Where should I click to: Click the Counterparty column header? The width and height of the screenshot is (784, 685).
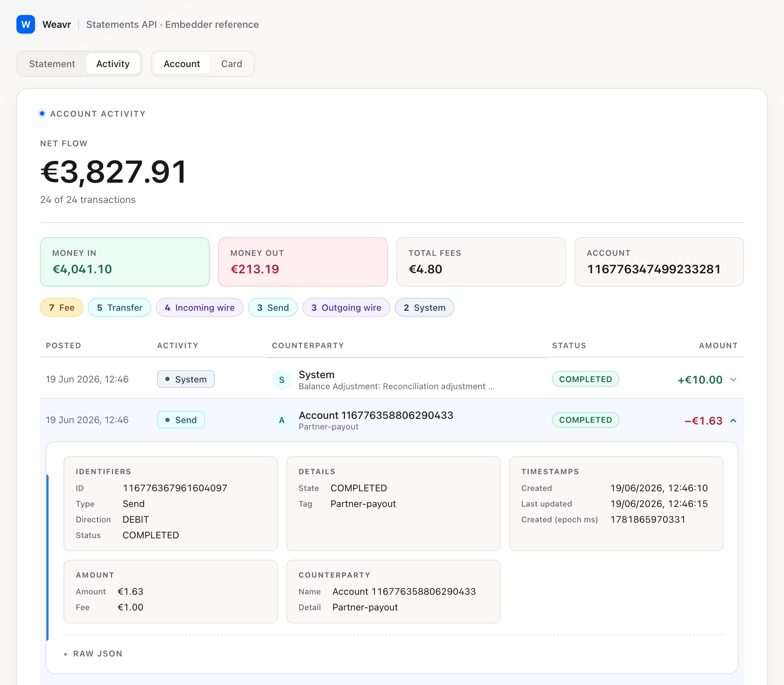coord(308,346)
